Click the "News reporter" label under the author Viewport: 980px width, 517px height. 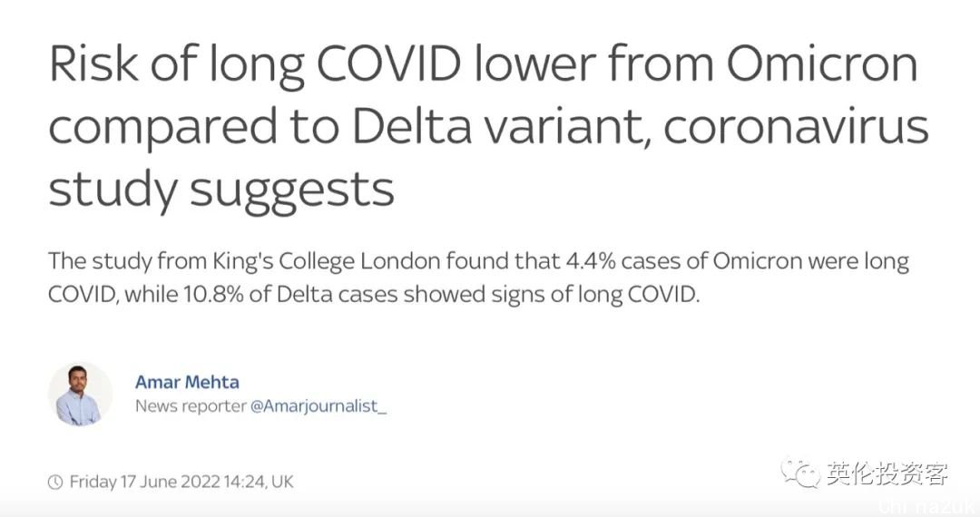click(191, 406)
